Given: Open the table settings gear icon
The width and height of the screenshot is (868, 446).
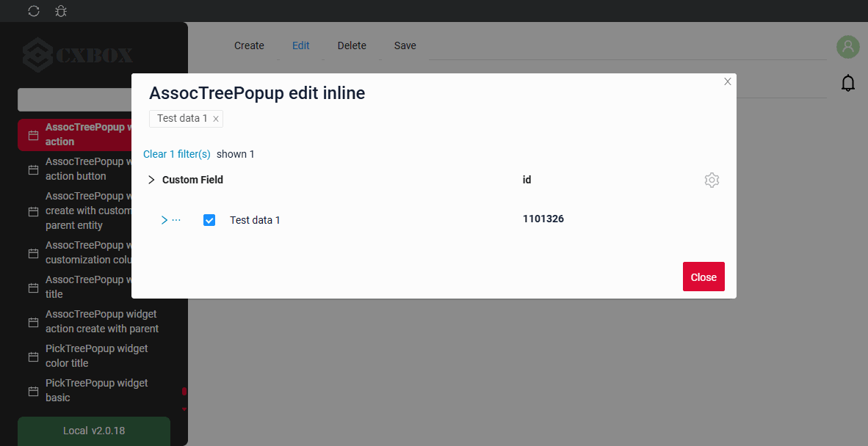Looking at the screenshot, I should [712, 180].
